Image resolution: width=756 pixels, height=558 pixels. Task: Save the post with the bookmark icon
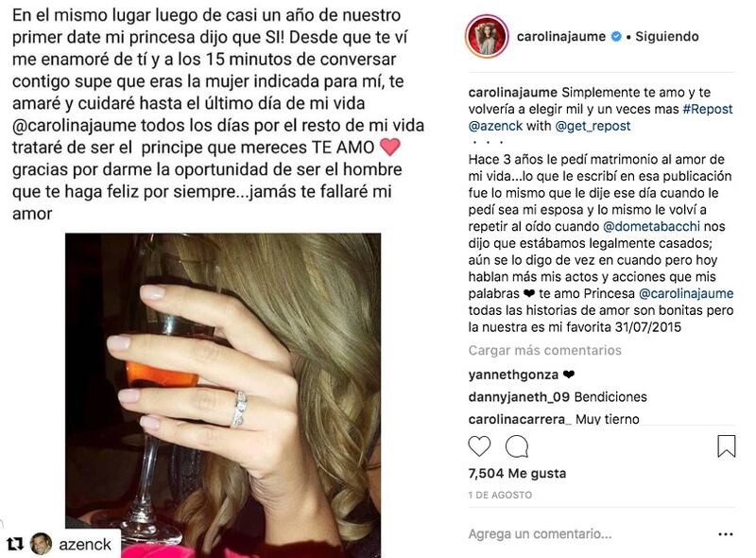726,446
